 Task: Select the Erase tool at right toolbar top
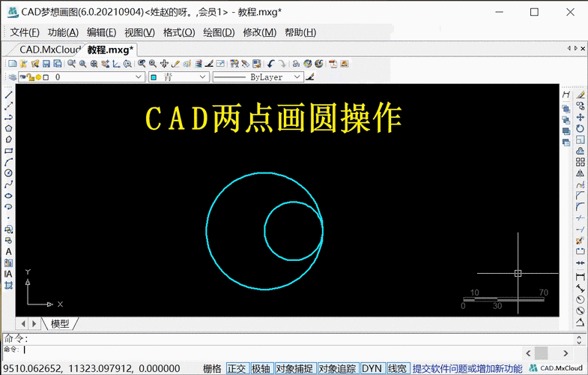(x=580, y=94)
